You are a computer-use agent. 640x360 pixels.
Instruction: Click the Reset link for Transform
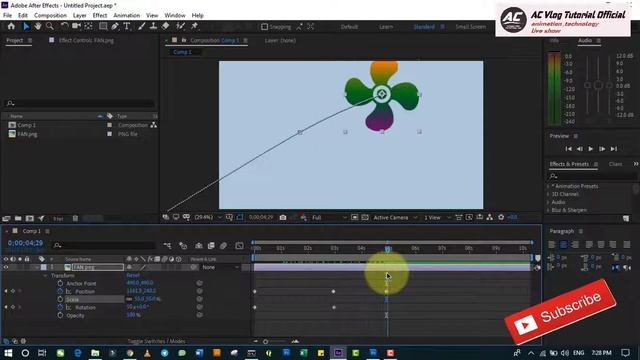point(133,276)
